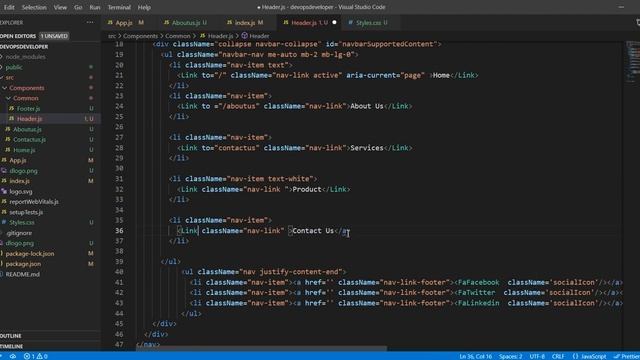
Task: Click the Ln 36, Col 16 status item
Action: pyautogui.click(x=476, y=356)
